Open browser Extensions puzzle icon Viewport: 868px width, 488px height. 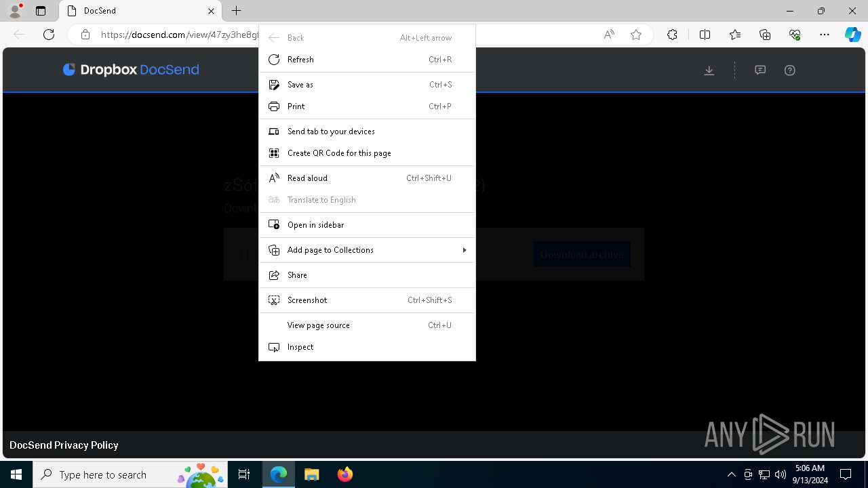click(x=672, y=35)
